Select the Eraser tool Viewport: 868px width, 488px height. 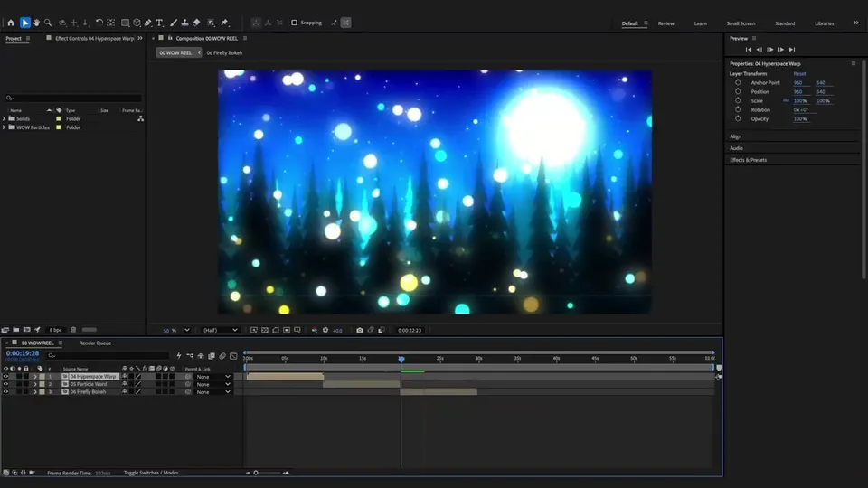tap(196, 23)
